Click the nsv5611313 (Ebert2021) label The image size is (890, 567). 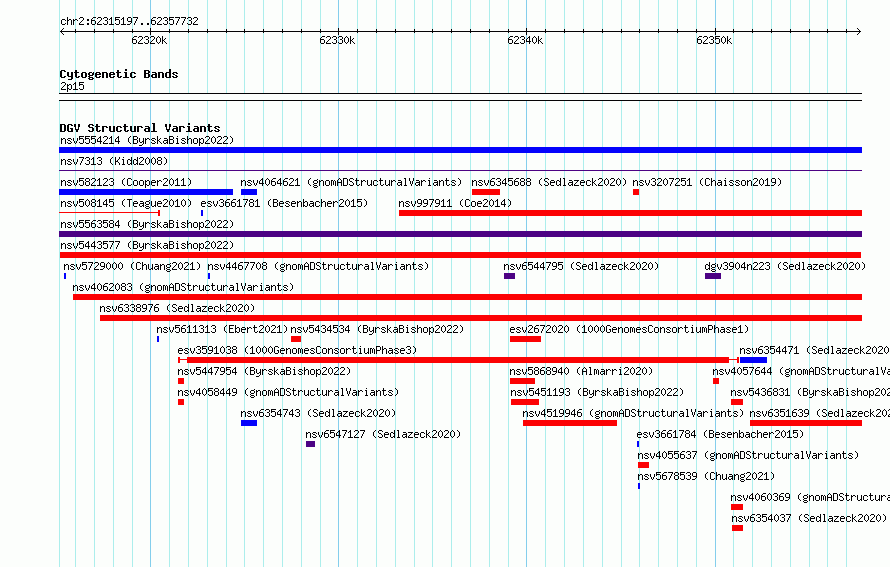pos(222,329)
